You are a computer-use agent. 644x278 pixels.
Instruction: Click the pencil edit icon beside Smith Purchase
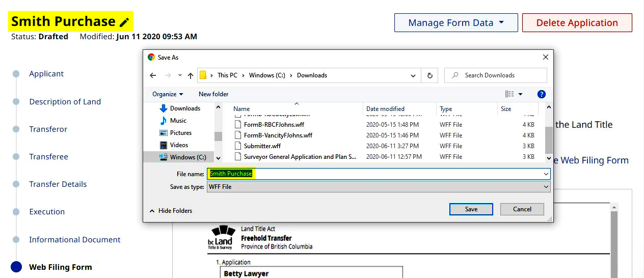pyautogui.click(x=124, y=22)
